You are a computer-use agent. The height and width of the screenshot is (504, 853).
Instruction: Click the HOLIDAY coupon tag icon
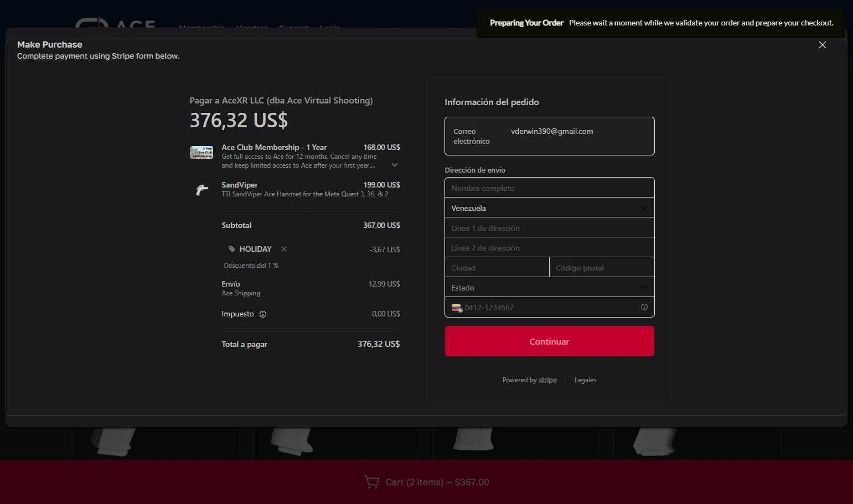point(232,249)
